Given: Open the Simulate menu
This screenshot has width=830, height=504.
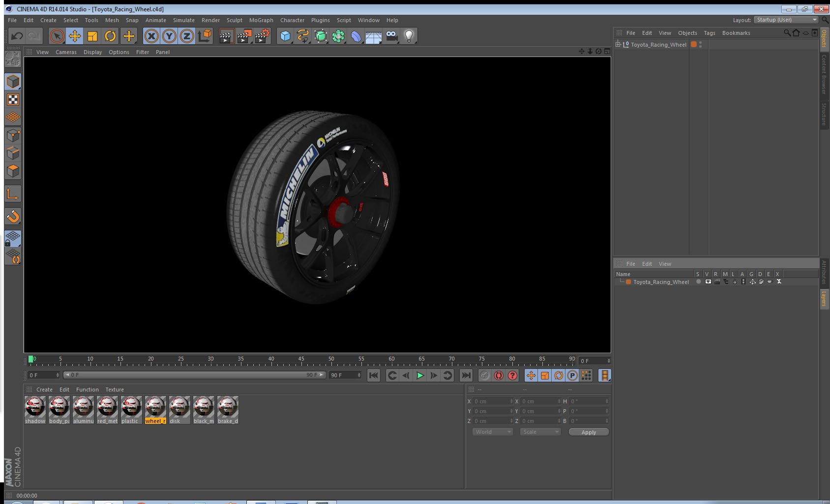Looking at the screenshot, I should (183, 20).
